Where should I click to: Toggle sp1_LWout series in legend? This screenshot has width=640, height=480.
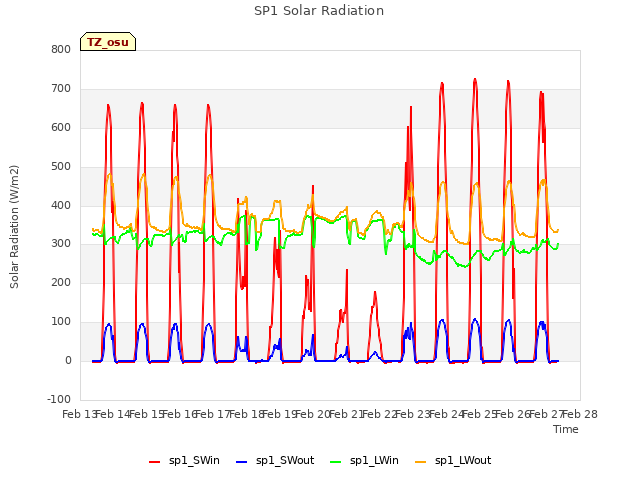[x=453, y=461]
